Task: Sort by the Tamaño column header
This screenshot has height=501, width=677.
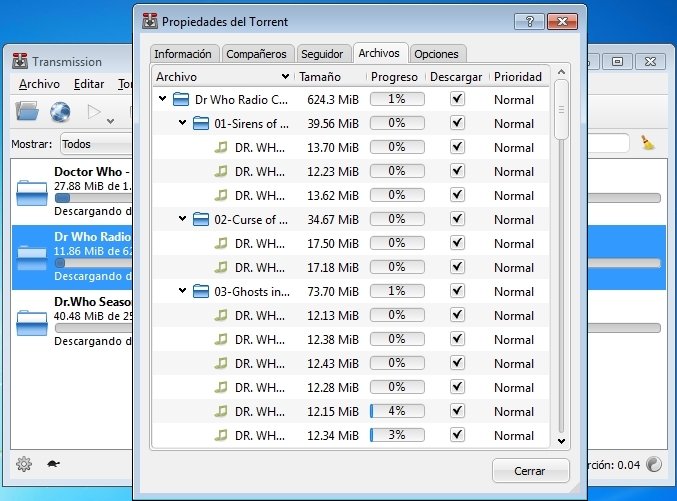Action: [x=331, y=77]
